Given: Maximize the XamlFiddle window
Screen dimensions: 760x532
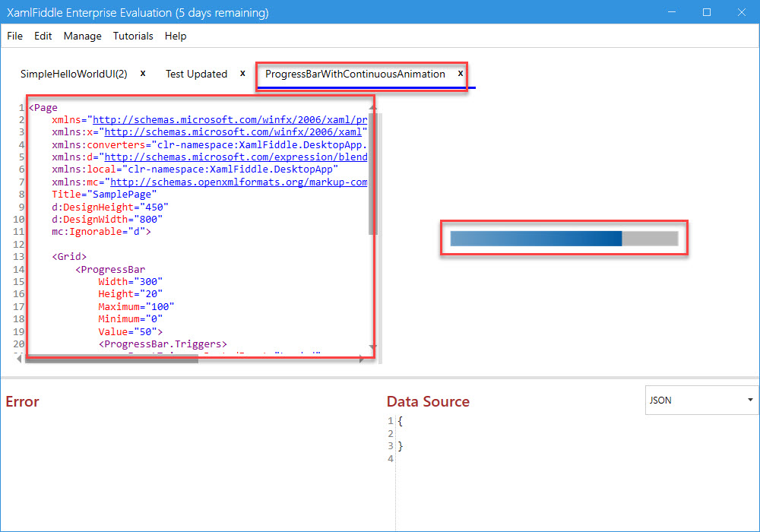Looking at the screenshot, I should pyautogui.click(x=707, y=12).
